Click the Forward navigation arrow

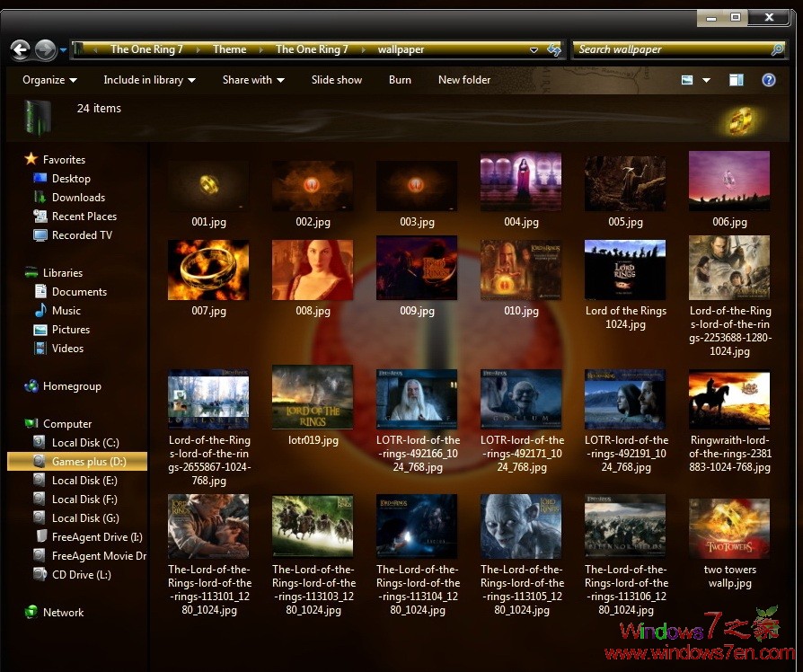(43, 49)
